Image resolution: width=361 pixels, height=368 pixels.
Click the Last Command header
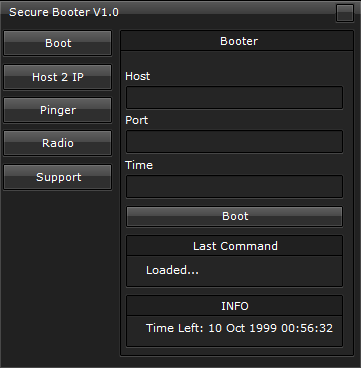coord(235,246)
